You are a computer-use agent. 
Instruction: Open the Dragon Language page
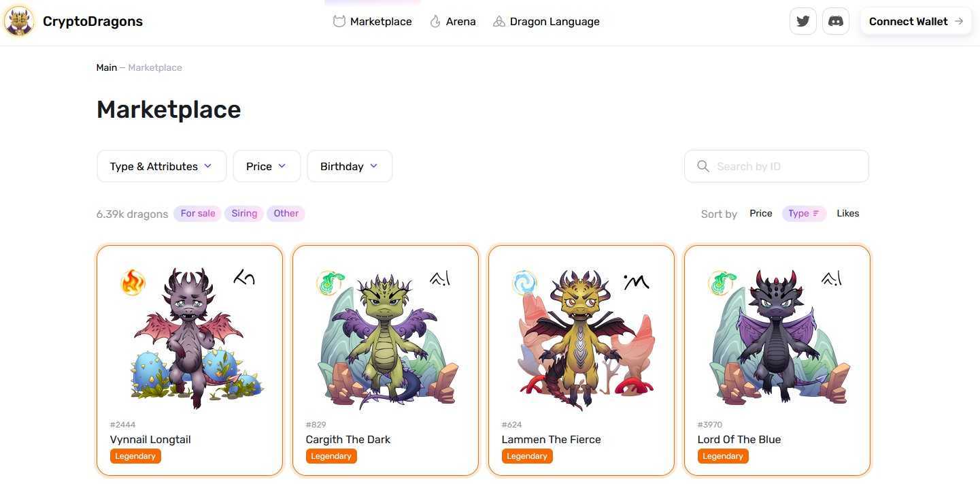coord(546,22)
